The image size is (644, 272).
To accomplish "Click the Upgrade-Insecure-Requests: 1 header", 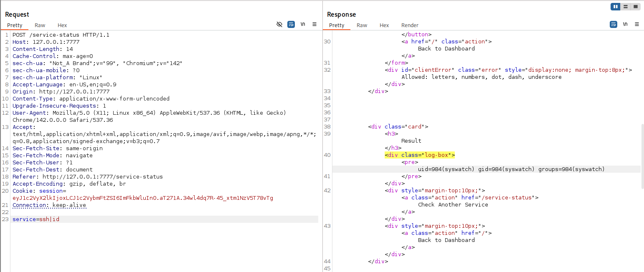I will point(59,106).
